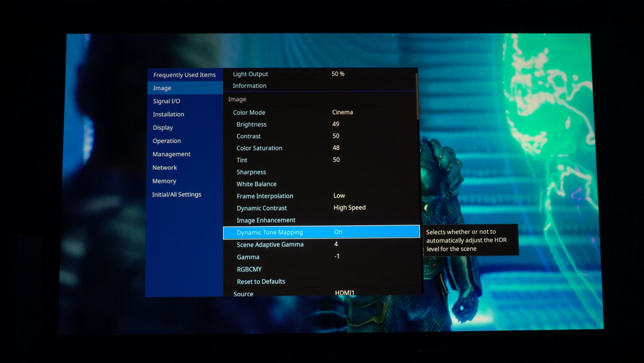Image resolution: width=644 pixels, height=363 pixels.
Task: Click the Cinema color mode value
Action: point(342,112)
